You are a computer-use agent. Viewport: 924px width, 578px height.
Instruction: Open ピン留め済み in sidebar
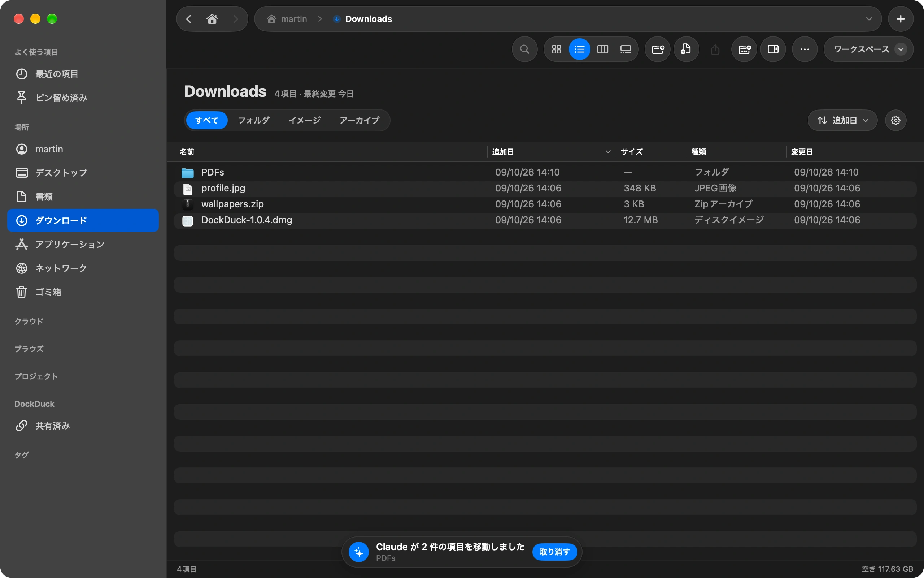83,98
